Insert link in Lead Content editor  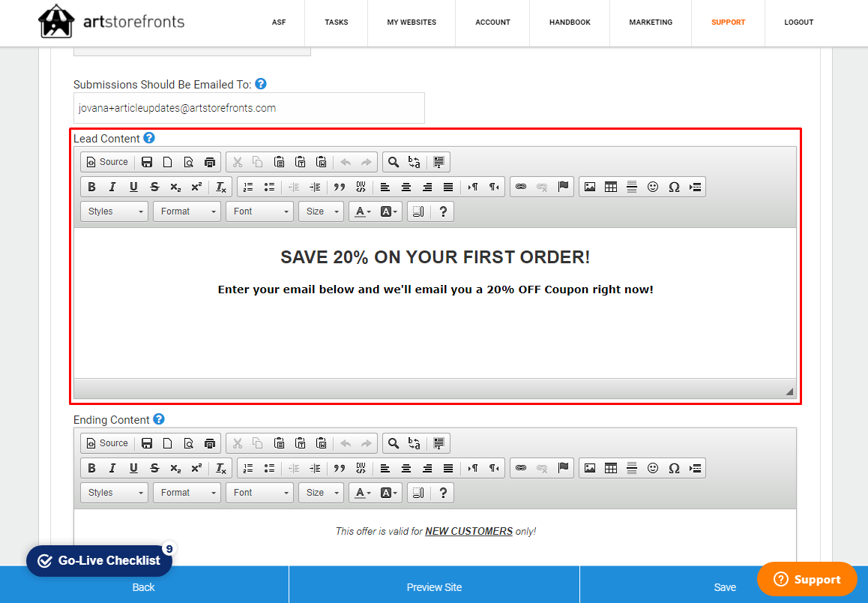(521, 187)
